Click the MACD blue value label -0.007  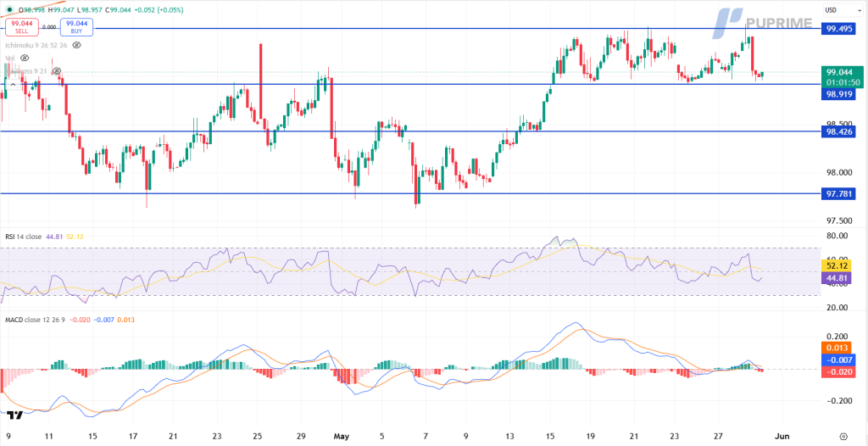click(839, 360)
